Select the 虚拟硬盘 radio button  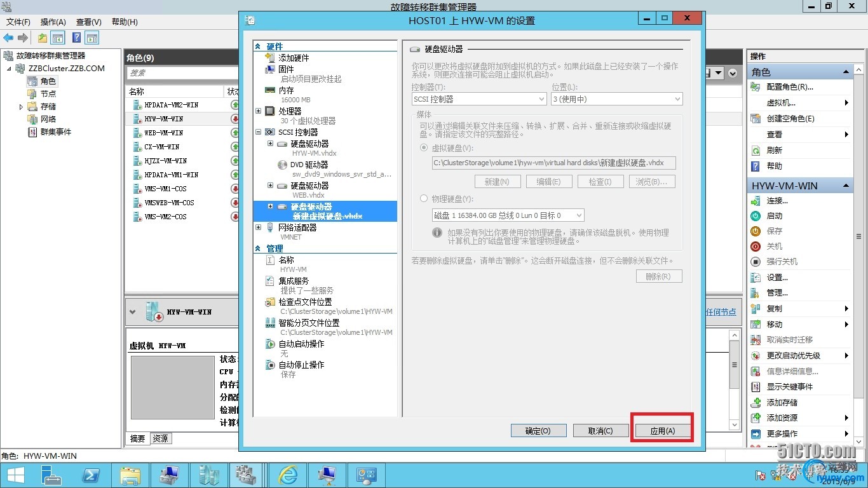[424, 147]
